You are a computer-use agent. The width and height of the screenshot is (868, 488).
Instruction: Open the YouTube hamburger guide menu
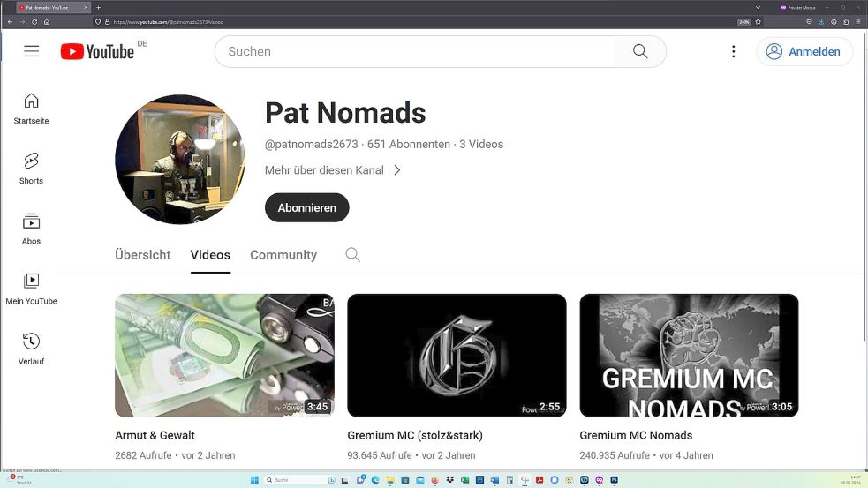tap(32, 51)
